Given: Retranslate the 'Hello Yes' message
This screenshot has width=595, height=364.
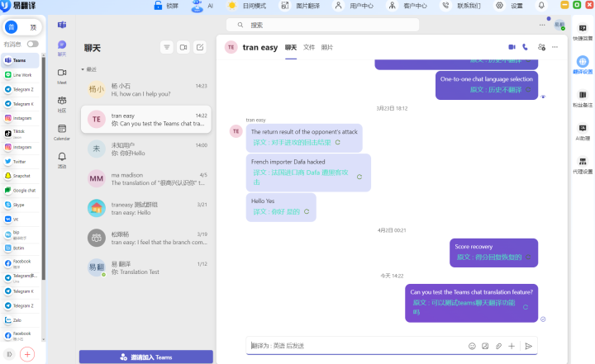Looking at the screenshot, I should (307, 211).
